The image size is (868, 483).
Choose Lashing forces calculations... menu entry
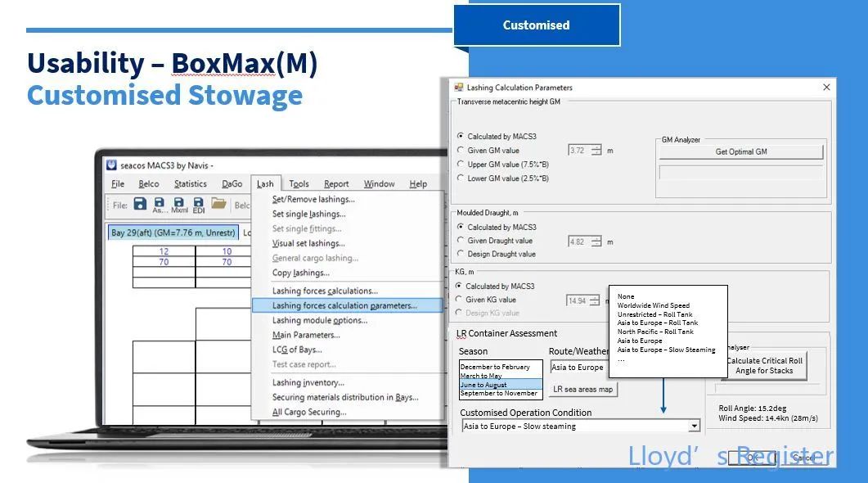click(x=348, y=291)
